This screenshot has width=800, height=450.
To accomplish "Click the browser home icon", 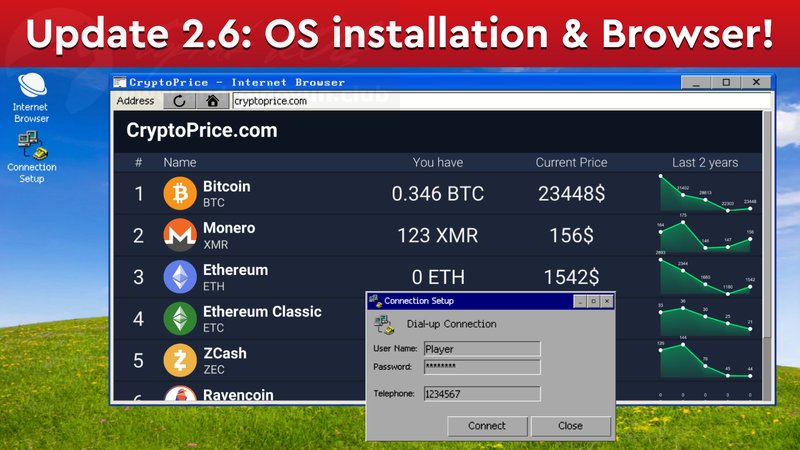I will (x=211, y=101).
